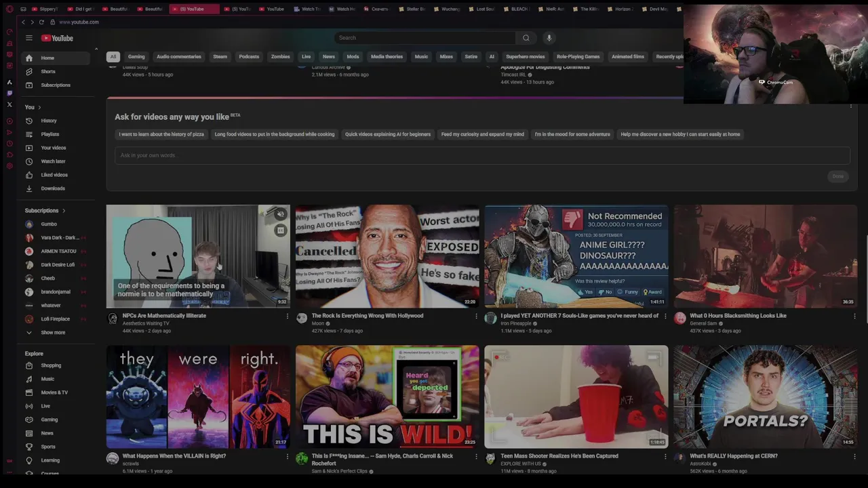
Task: Open Downloads in the sidebar
Action: pyautogui.click(x=55, y=188)
